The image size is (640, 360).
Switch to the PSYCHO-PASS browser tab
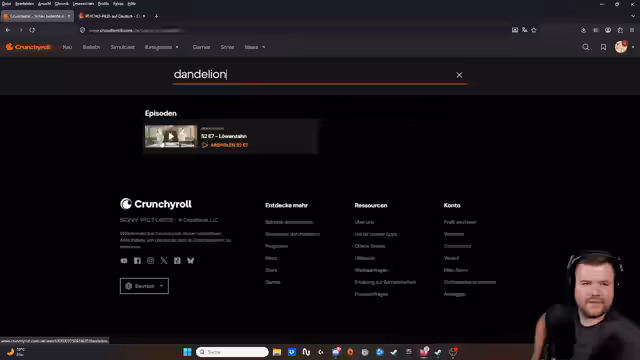pos(111,16)
